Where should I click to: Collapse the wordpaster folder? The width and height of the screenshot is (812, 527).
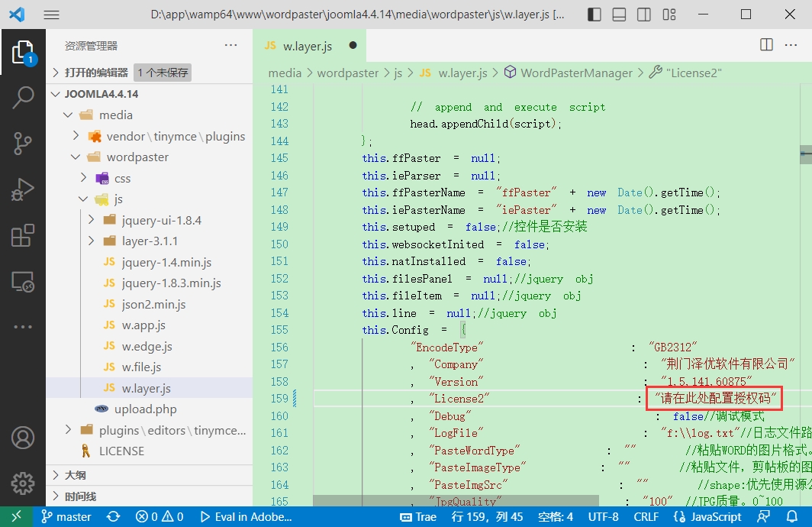tap(137, 157)
